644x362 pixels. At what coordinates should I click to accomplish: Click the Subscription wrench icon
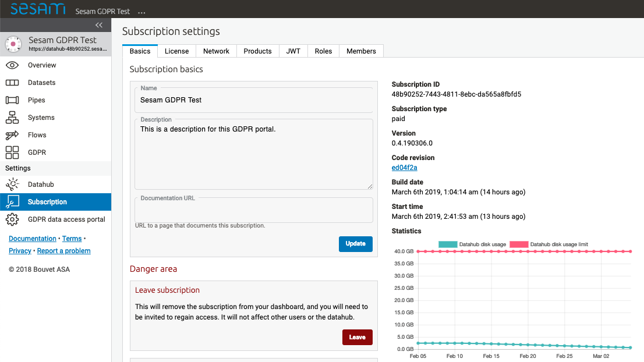tap(12, 202)
